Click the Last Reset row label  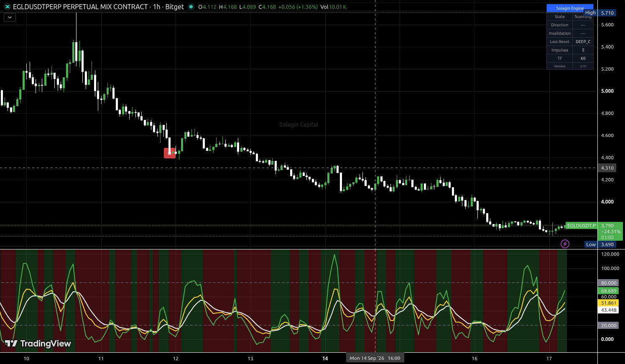click(x=560, y=42)
